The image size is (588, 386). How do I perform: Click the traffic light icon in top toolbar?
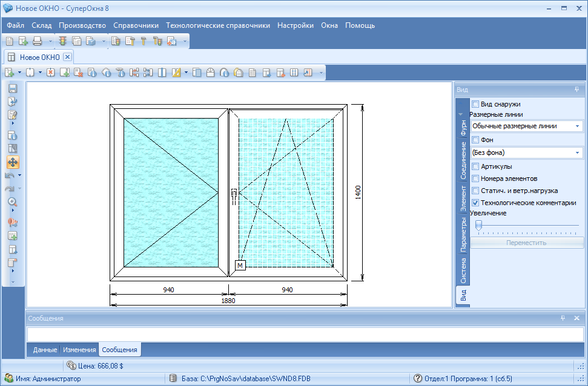pyautogui.click(x=62, y=41)
